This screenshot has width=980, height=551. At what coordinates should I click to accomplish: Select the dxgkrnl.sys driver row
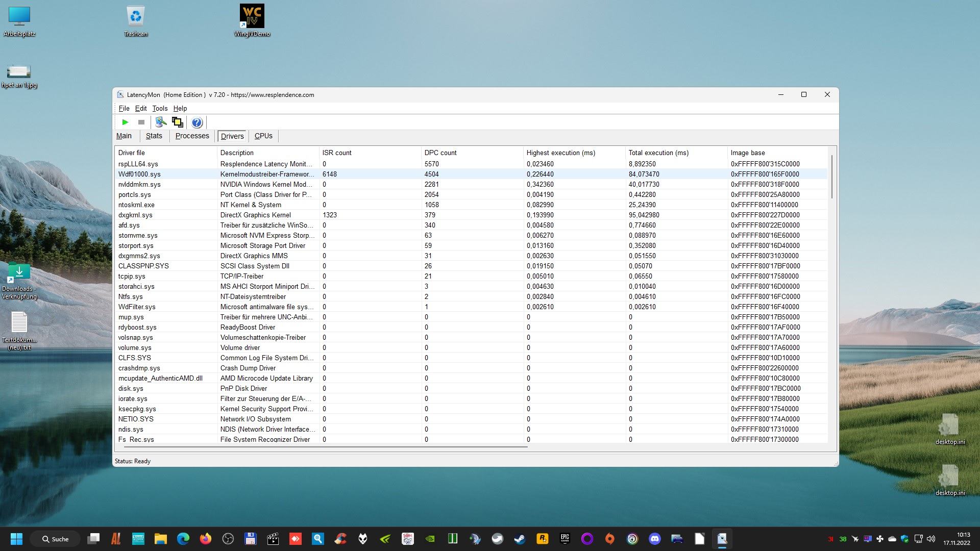pos(472,215)
